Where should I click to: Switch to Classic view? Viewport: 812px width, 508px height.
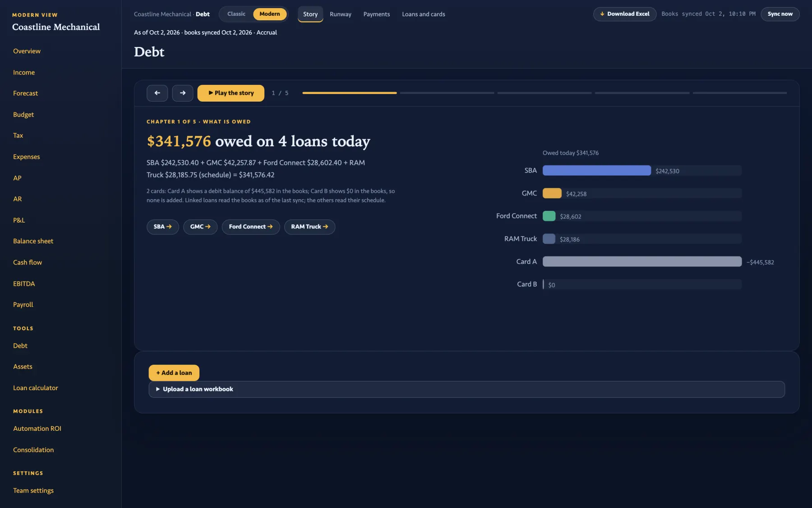tap(236, 14)
